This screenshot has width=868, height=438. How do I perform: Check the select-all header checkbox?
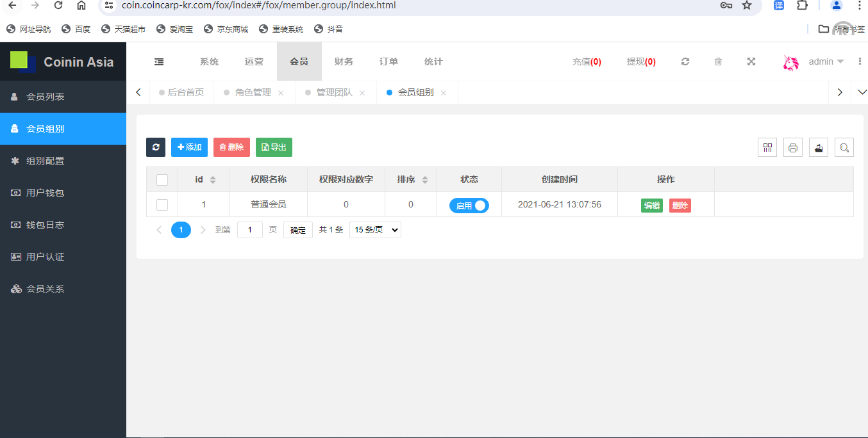click(162, 180)
